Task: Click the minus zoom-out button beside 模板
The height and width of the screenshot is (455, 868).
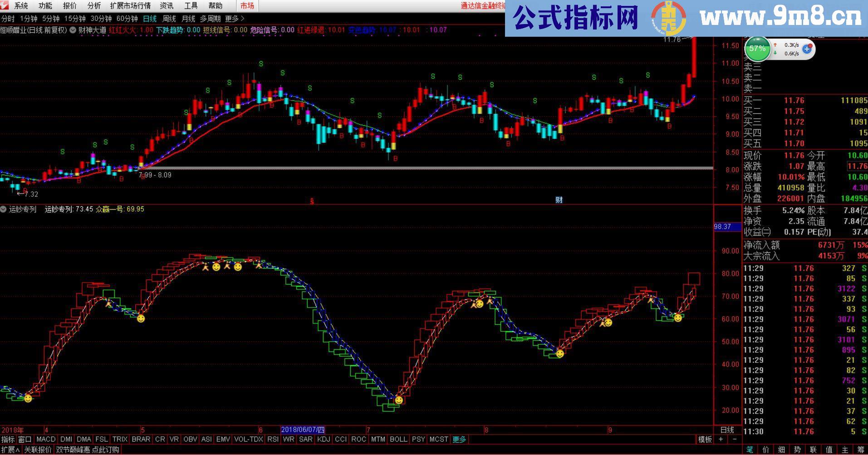Action: [735, 439]
